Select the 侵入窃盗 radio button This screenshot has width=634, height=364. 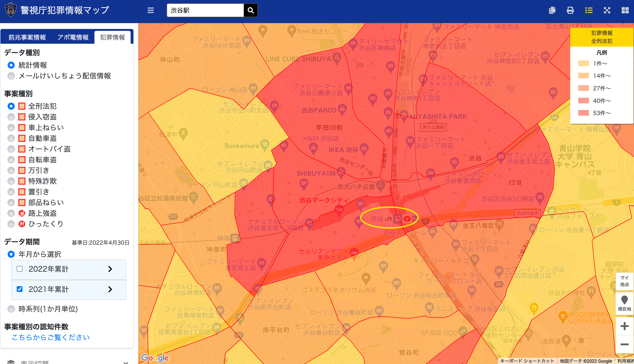point(11,117)
